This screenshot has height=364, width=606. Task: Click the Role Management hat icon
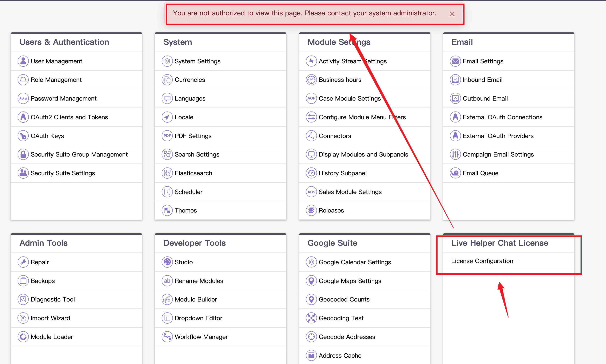(23, 80)
